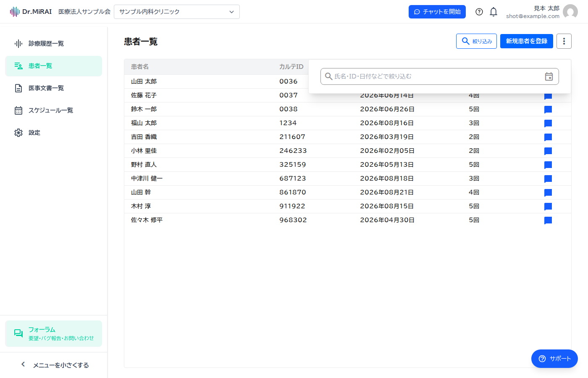This screenshot has height=378, width=588.
Task: Open the clinic selector dropdown
Action: click(x=177, y=12)
